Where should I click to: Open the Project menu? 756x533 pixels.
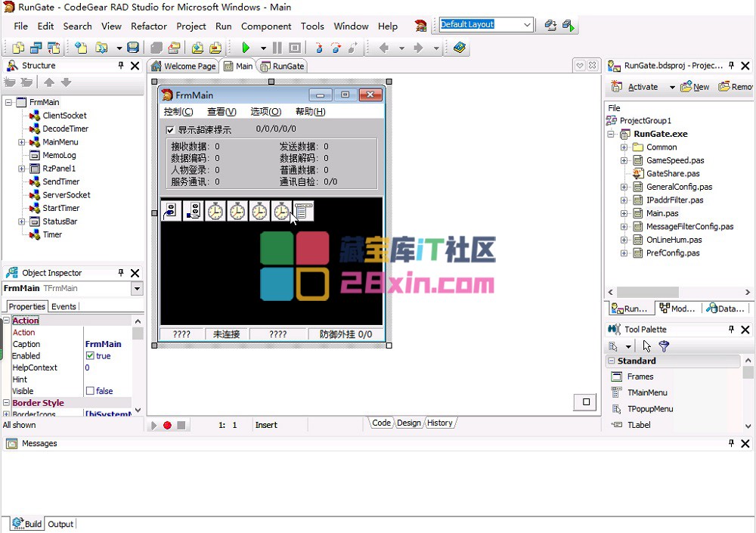tap(191, 26)
